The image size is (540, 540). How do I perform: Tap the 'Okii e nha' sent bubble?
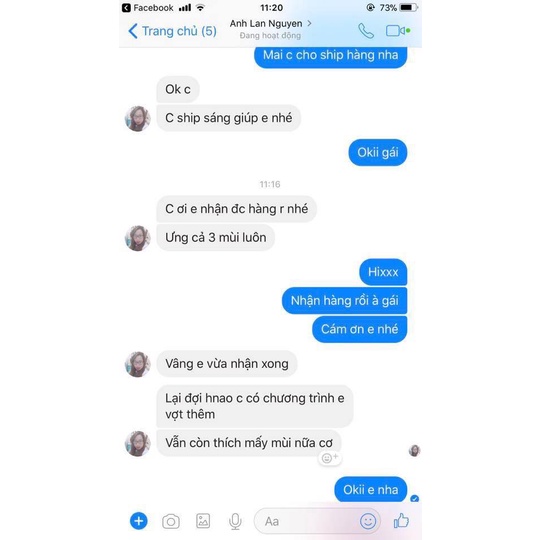click(x=371, y=489)
